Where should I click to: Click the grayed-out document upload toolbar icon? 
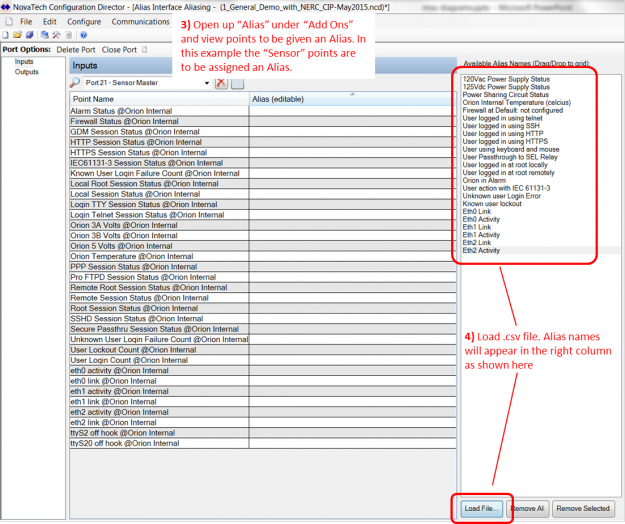coord(69,35)
